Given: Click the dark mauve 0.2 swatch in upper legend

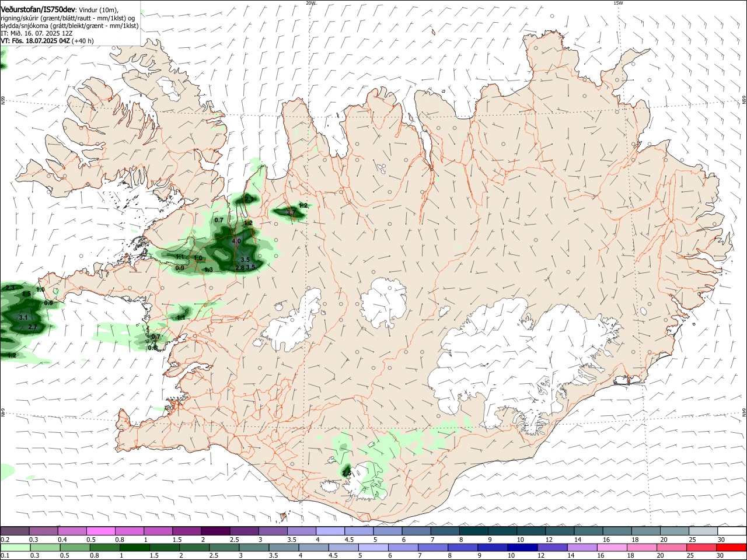Looking at the screenshot, I should click(x=15, y=531).
